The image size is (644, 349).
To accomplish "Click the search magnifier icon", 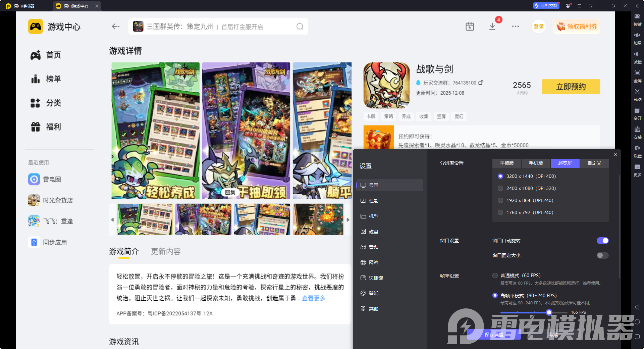I will [x=300, y=27].
